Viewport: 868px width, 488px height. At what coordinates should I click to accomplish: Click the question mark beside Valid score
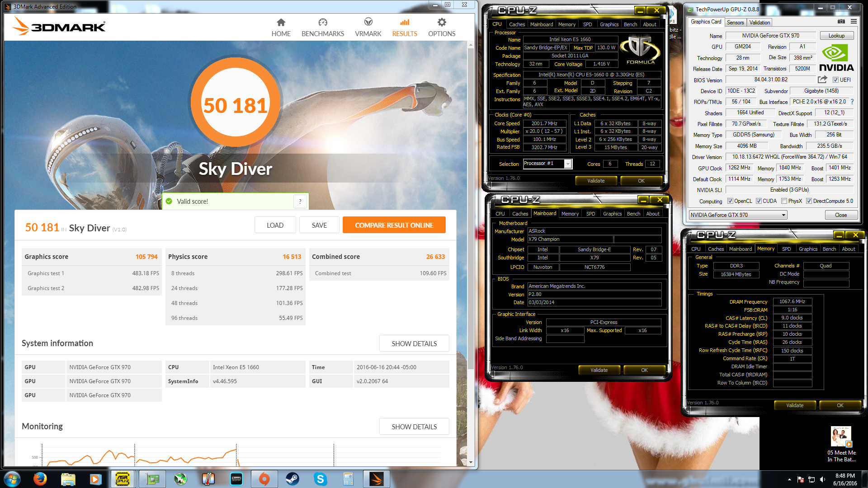300,202
